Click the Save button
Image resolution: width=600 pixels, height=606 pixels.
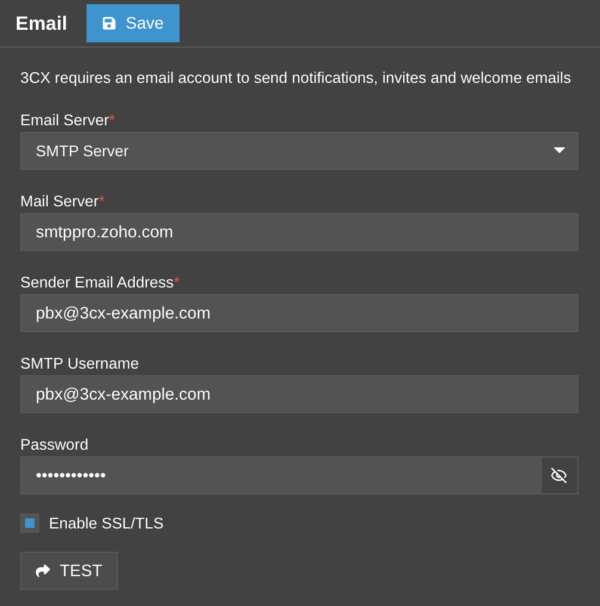pyautogui.click(x=133, y=23)
